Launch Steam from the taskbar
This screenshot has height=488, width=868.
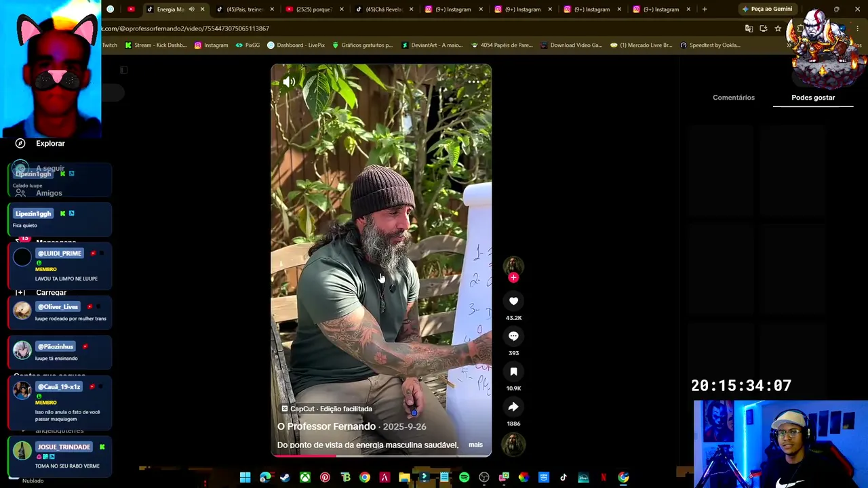click(x=285, y=477)
